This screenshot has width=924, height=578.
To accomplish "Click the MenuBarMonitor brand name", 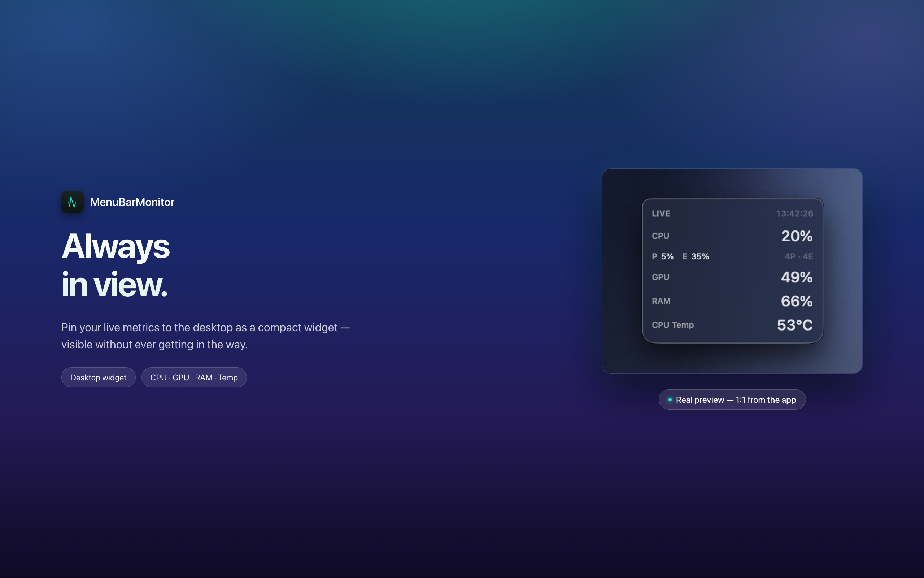I will tap(132, 202).
